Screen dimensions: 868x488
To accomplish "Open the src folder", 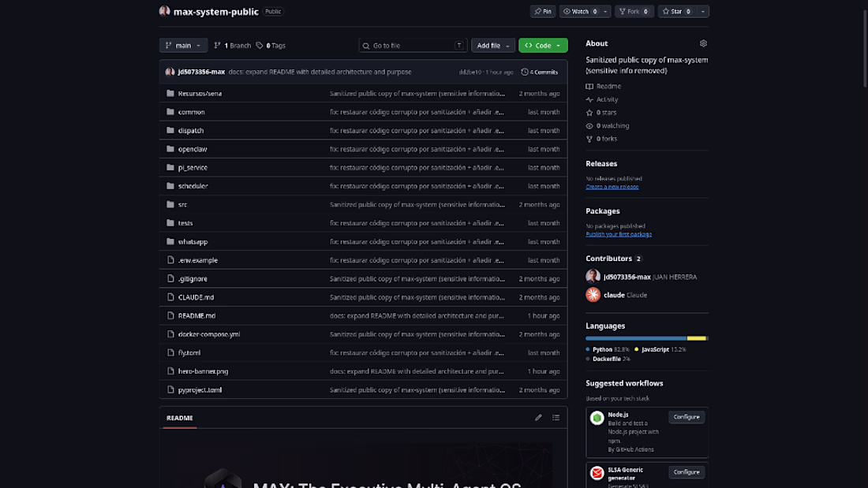I will click(x=183, y=205).
